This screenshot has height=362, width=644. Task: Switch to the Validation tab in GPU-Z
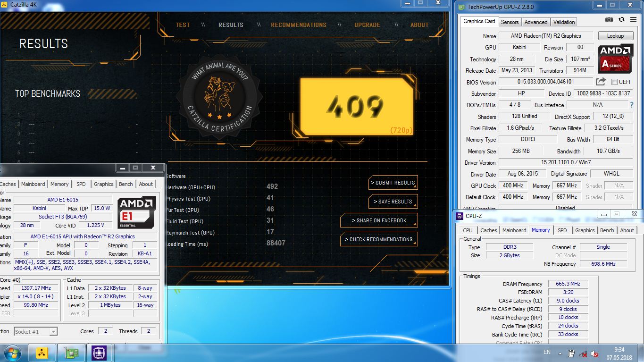click(x=564, y=22)
